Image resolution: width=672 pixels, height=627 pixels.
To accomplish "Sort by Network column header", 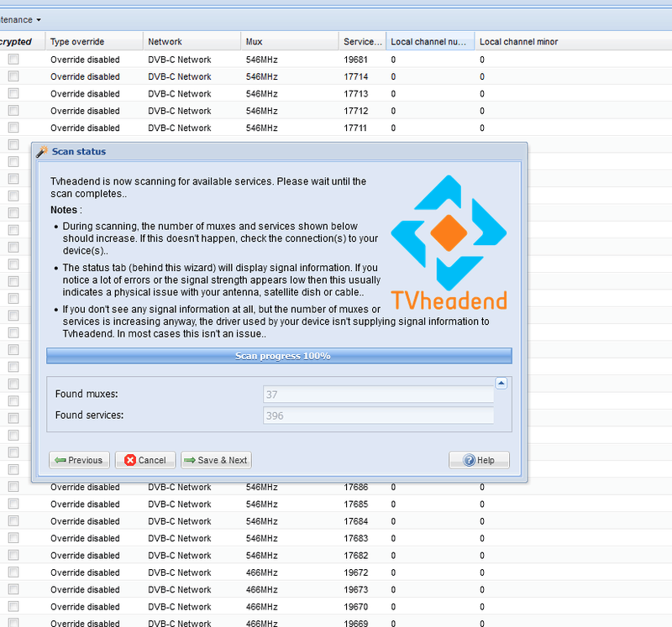I will (x=192, y=41).
